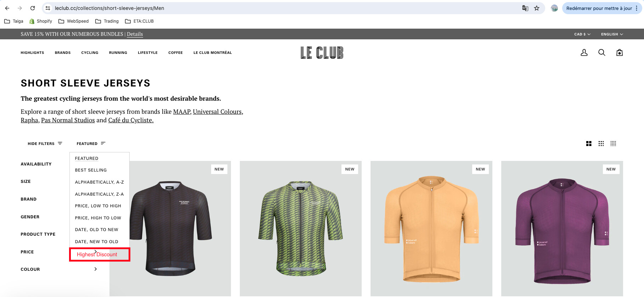The width and height of the screenshot is (644, 297).
Task: Follow the Universal Colours brand link
Action: [x=218, y=112]
